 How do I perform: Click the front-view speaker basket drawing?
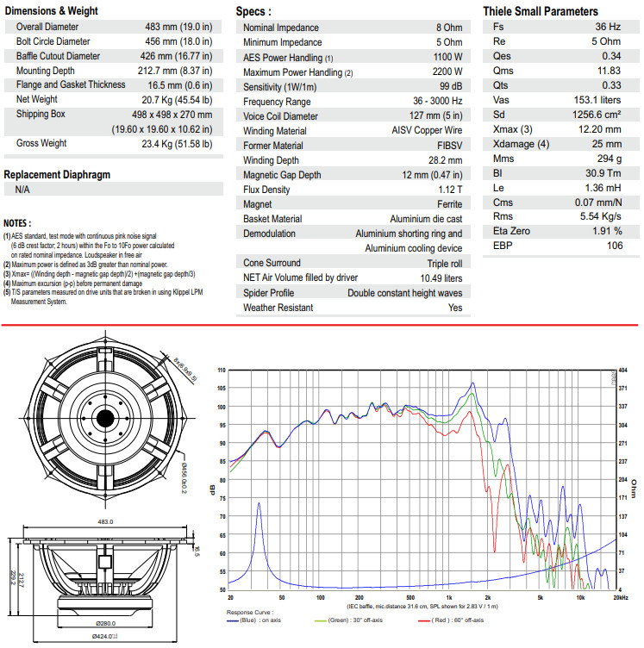click(105, 419)
